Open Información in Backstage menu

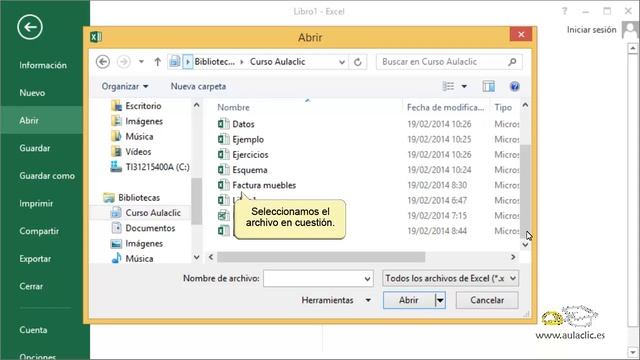point(43,65)
